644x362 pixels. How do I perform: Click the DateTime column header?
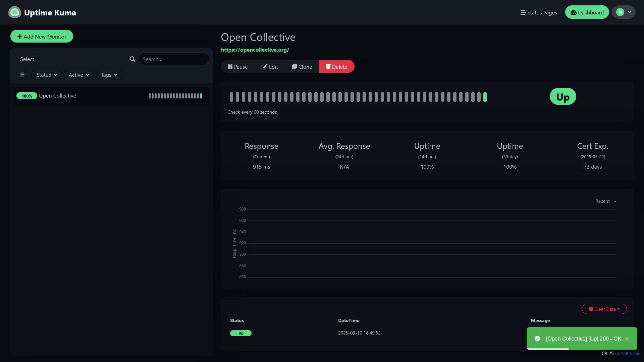click(348, 320)
